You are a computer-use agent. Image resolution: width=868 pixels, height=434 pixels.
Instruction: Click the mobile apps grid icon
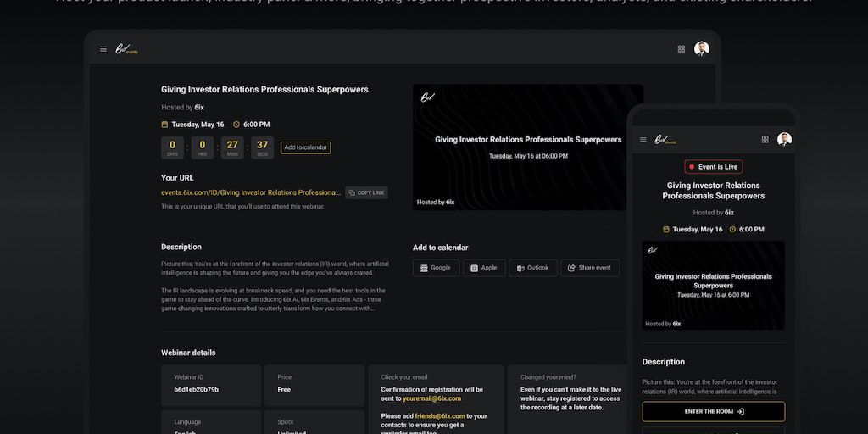click(765, 140)
